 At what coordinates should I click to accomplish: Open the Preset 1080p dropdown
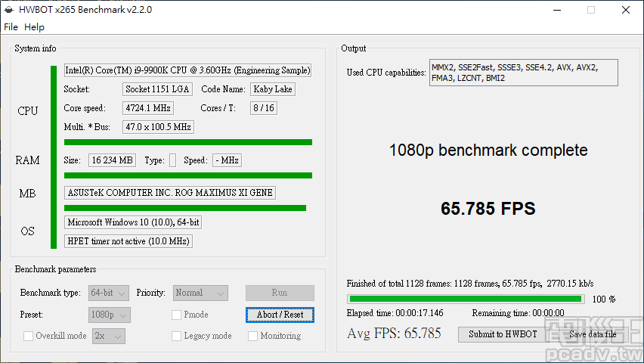(110, 315)
